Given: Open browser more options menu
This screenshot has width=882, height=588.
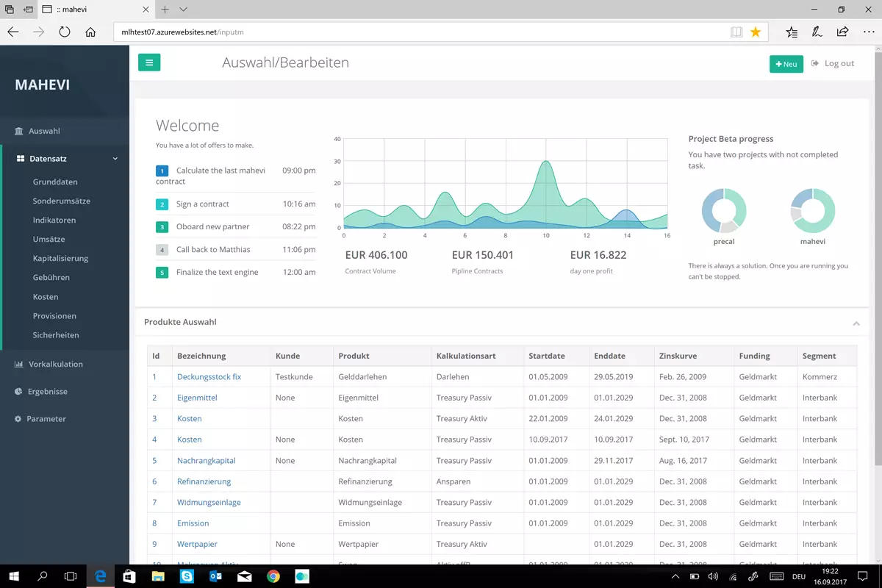Looking at the screenshot, I should pyautogui.click(x=867, y=32).
